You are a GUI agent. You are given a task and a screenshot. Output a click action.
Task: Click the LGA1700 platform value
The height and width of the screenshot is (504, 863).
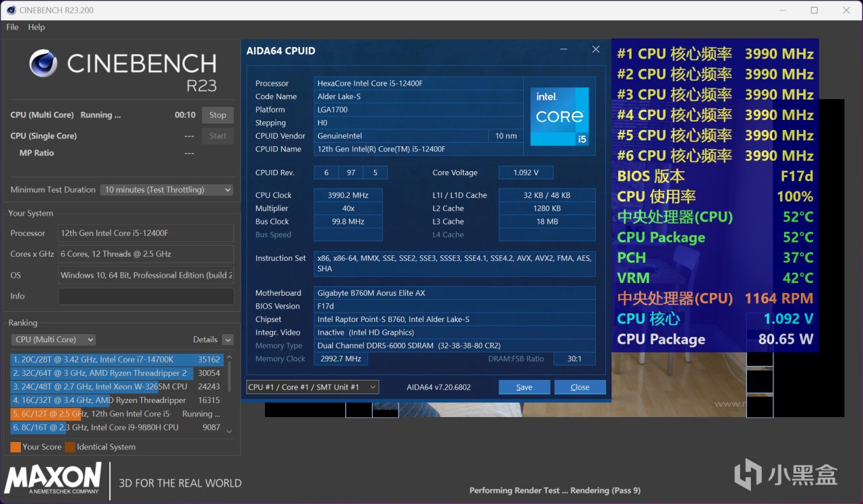pyautogui.click(x=419, y=110)
